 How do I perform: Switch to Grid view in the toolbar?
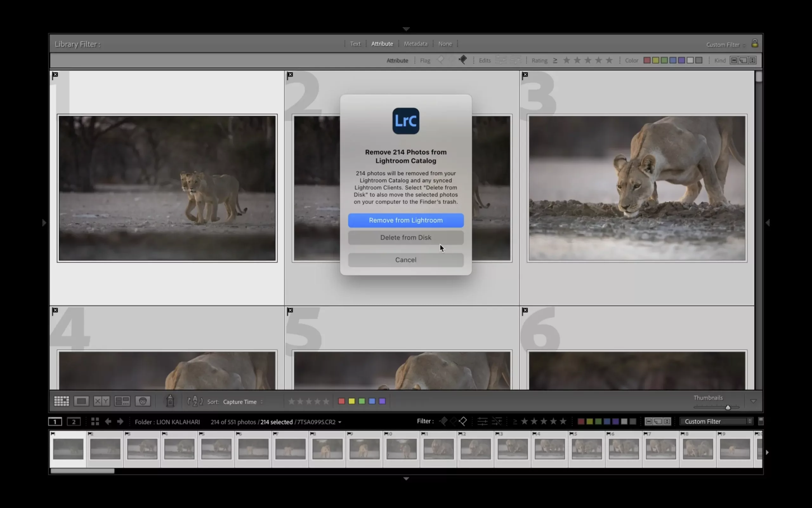click(x=62, y=401)
